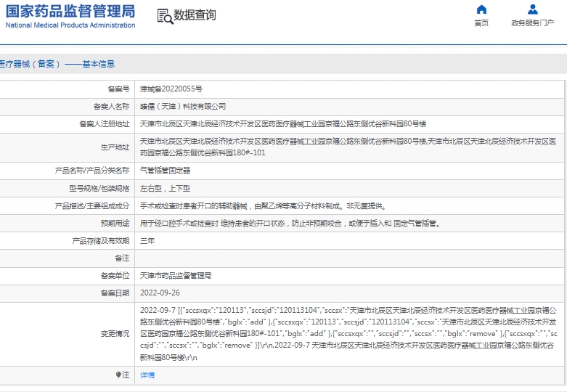This screenshot has height=392, width=567.
Task: Click the 型号规格/包装规格 label
Action: tap(99, 189)
